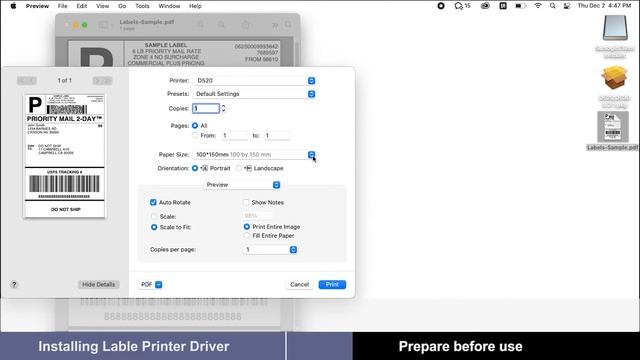Screen dimensions: 640x360
Task: Click the share icon in Preview window toolbar
Action: [x=245, y=25]
